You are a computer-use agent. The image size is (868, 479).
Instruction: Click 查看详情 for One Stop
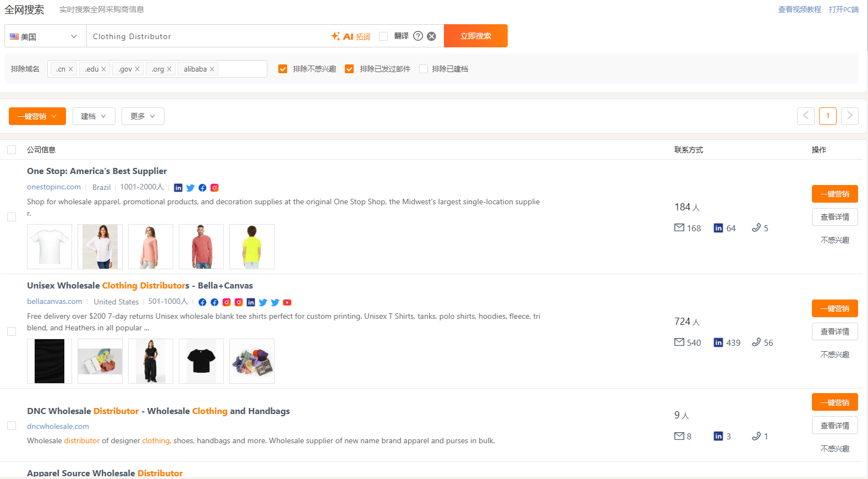click(835, 217)
